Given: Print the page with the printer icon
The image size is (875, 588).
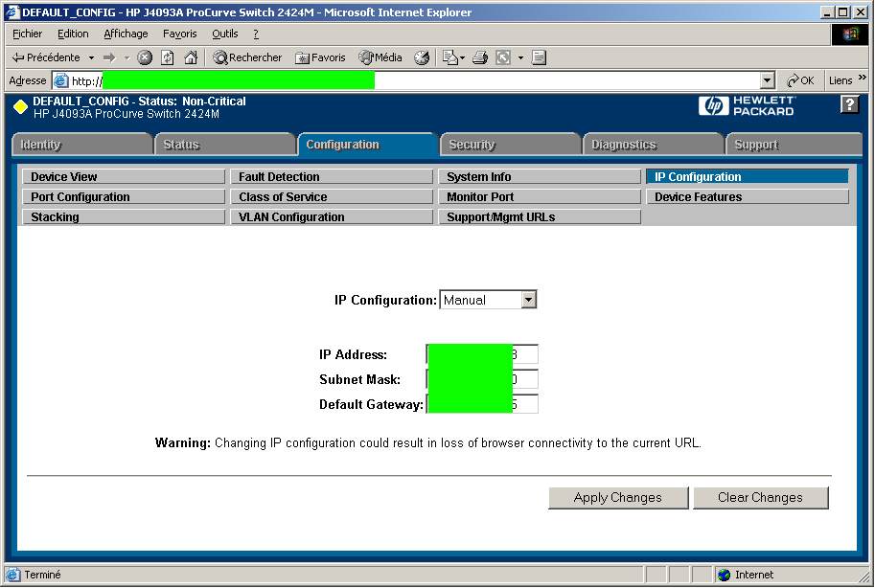Looking at the screenshot, I should (480, 57).
